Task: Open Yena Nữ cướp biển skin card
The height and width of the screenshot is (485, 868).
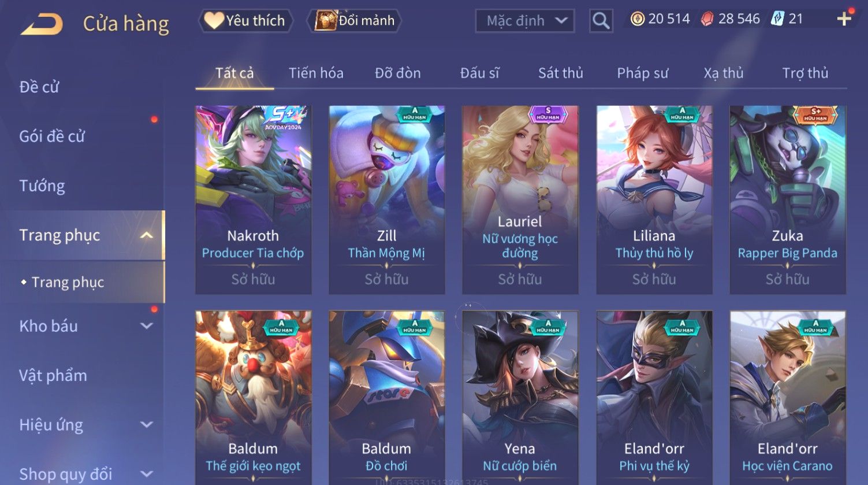Action: [520, 398]
